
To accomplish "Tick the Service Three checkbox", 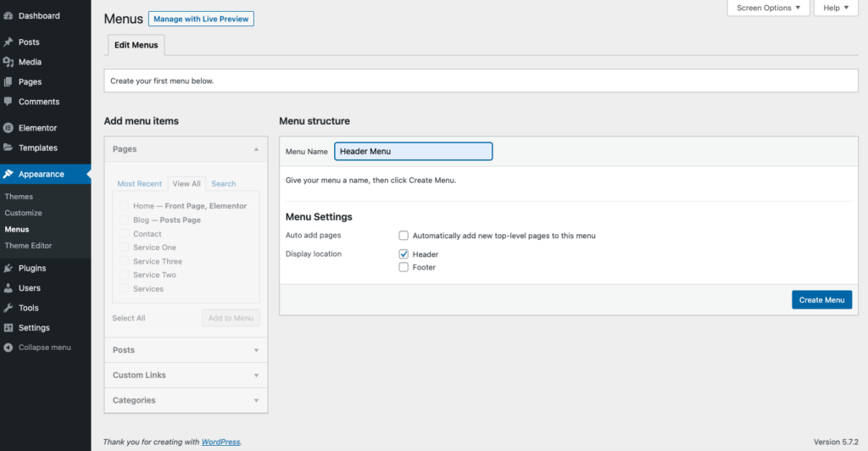I will coord(125,261).
